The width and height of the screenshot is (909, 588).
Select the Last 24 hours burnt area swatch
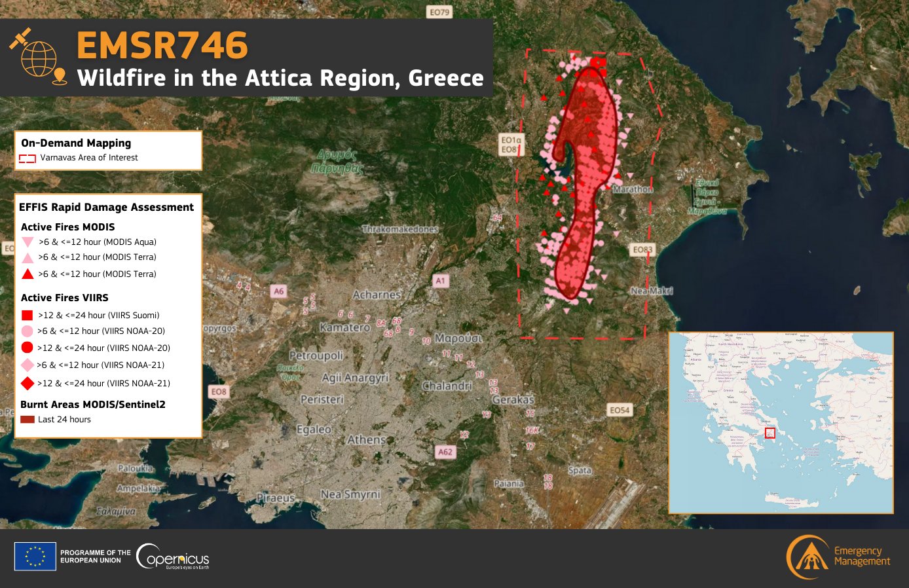26,419
